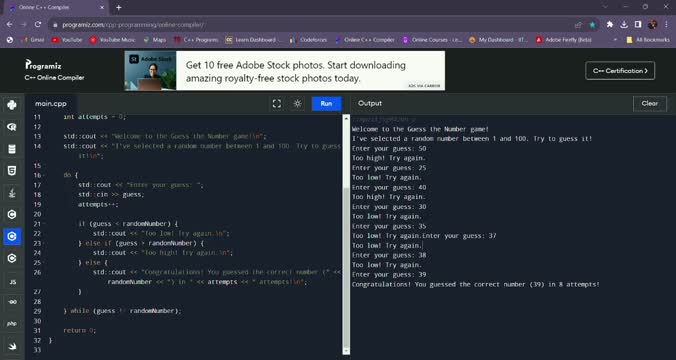Open the SQL database sidebar icon

click(12, 149)
